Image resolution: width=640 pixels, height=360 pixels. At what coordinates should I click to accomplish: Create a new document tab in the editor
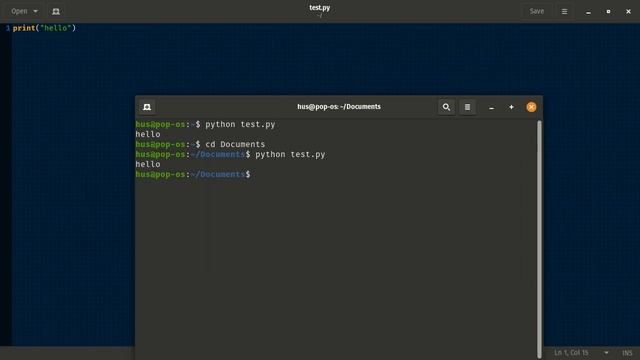pos(56,11)
